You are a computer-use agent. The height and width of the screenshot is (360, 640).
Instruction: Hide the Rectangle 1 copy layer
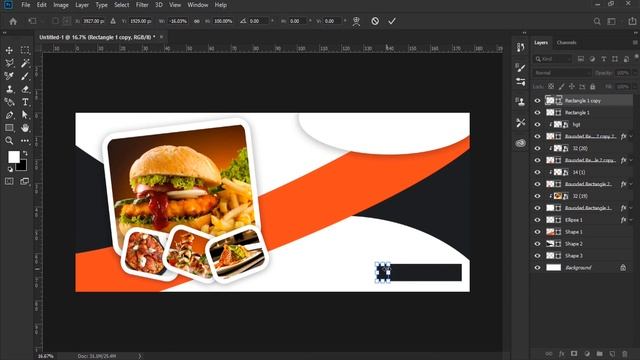pos(537,100)
